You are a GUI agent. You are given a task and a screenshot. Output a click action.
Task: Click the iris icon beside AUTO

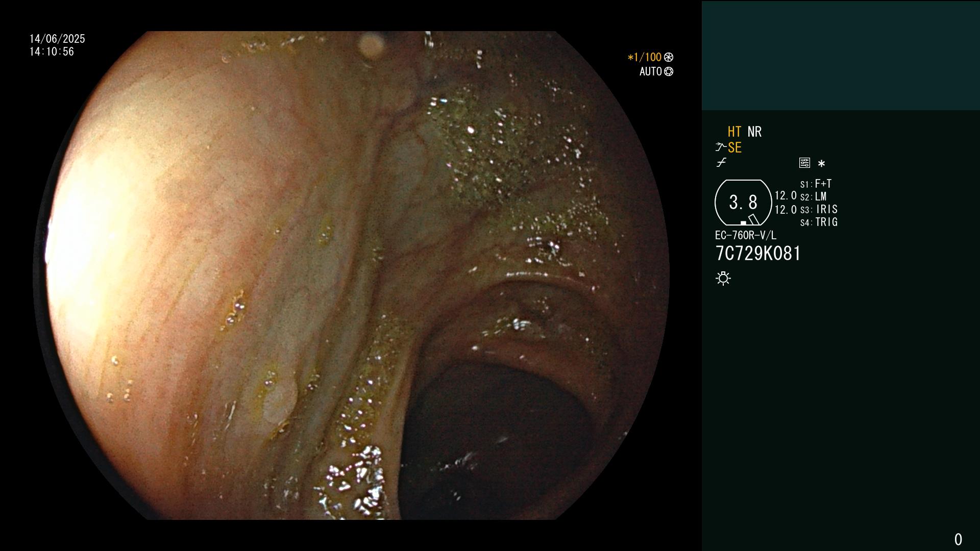pyautogui.click(x=669, y=71)
